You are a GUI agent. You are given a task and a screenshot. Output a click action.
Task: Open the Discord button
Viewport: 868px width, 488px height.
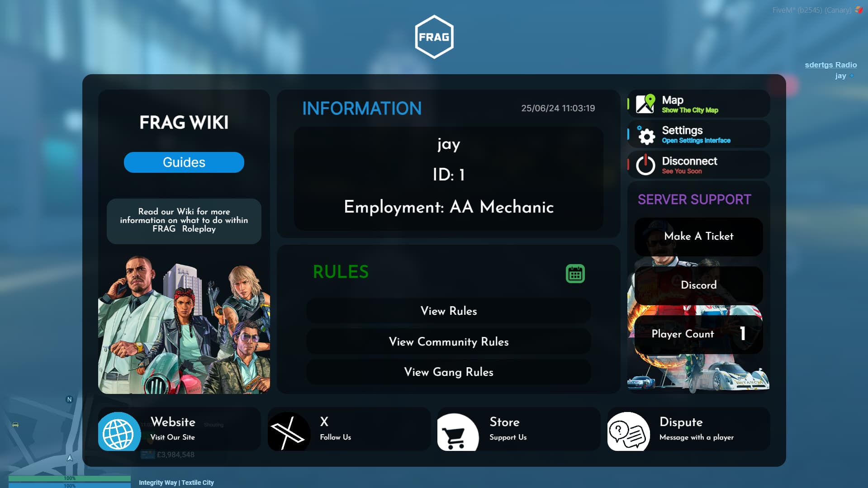tap(699, 285)
